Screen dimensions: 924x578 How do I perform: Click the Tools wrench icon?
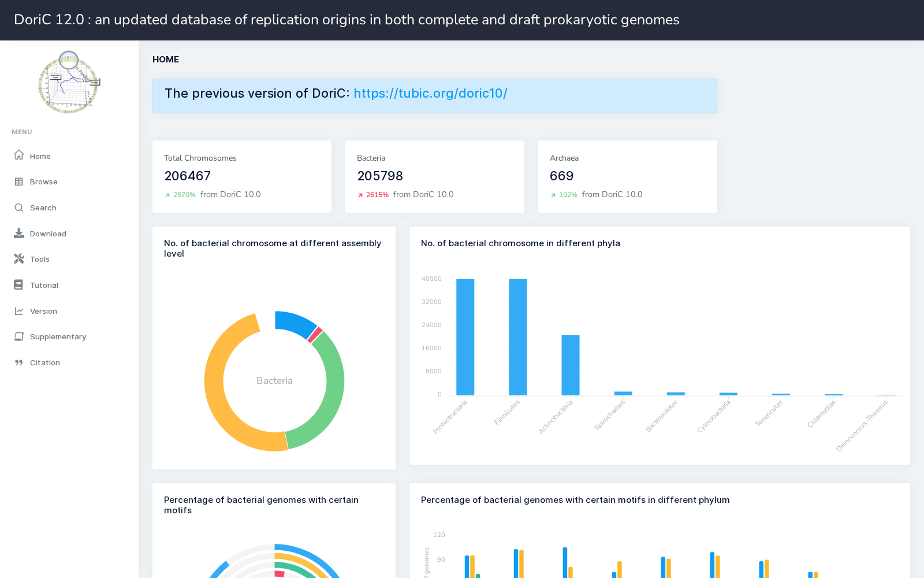[19, 259]
